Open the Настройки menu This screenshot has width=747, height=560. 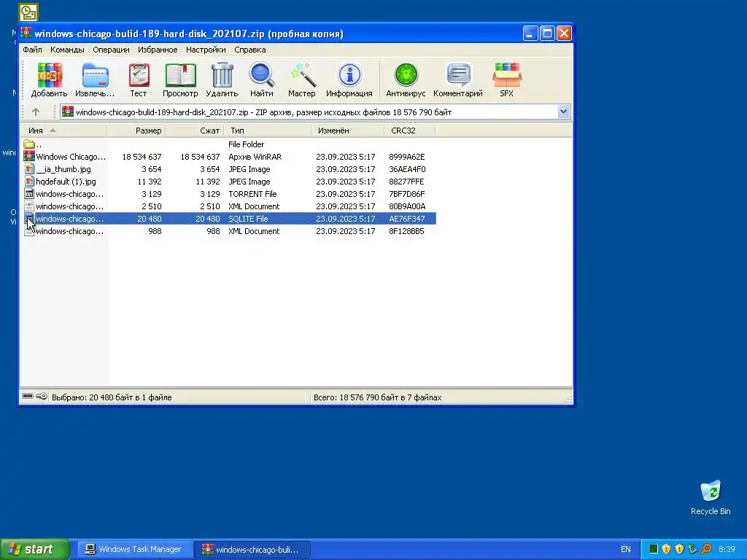(206, 50)
